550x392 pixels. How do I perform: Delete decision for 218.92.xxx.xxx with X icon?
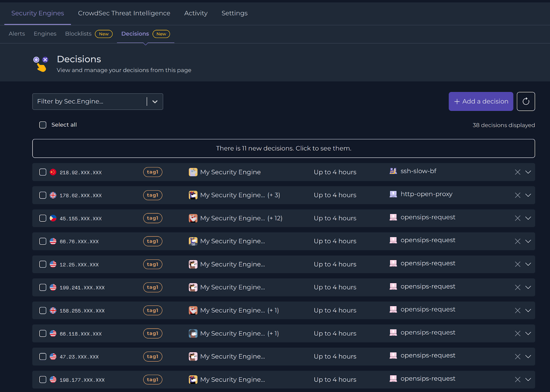click(x=517, y=172)
